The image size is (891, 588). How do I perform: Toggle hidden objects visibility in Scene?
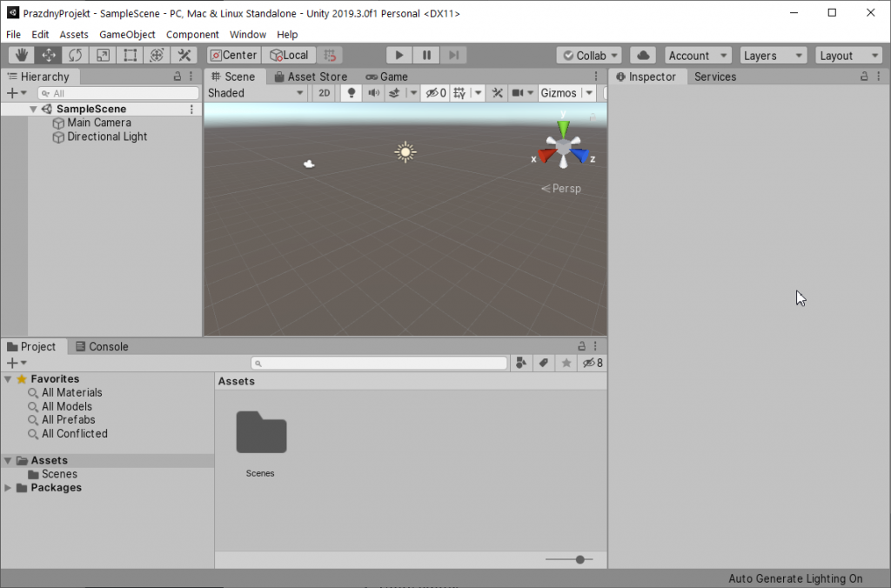coord(436,93)
